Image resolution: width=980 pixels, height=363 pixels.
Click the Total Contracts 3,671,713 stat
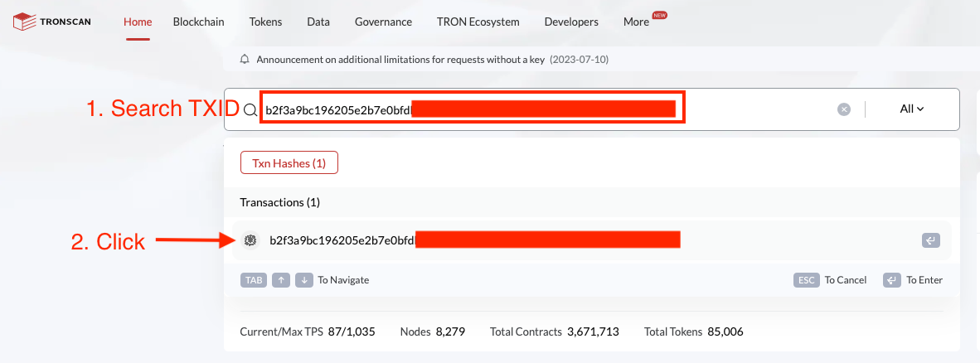[x=555, y=332]
